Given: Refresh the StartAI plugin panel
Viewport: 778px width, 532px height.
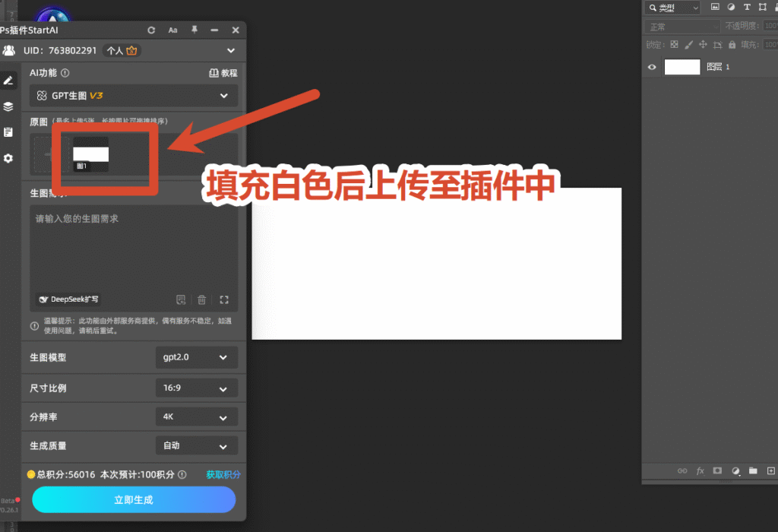Looking at the screenshot, I should (151, 30).
